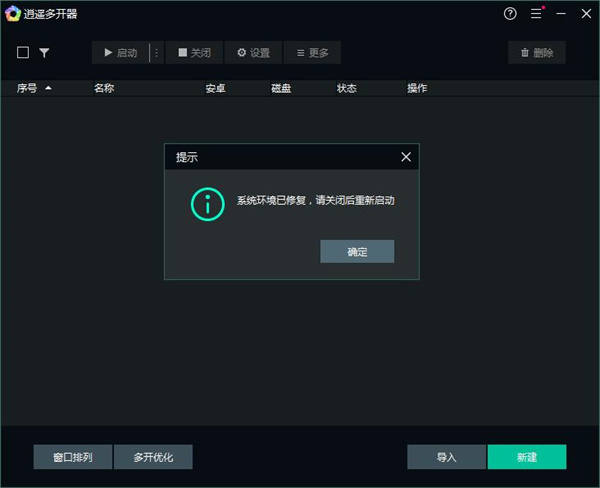Open the help question mark icon
600x488 pixels.
[510, 14]
